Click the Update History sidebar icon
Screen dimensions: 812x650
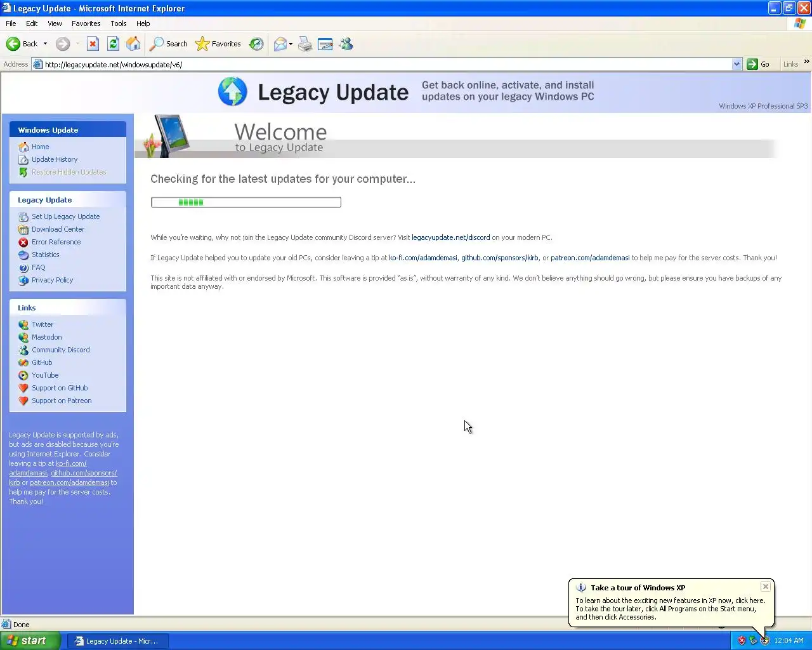[23, 159]
